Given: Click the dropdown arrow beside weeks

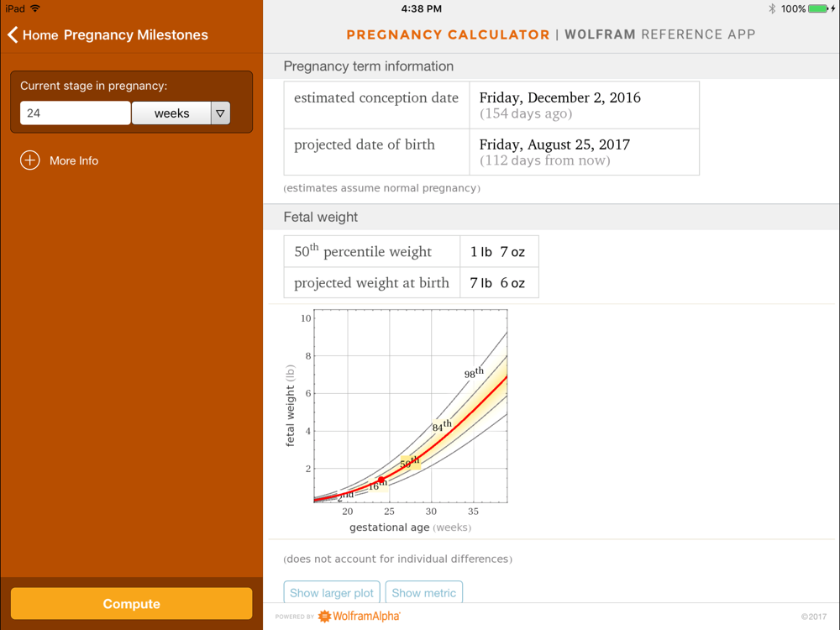Looking at the screenshot, I should 220,113.
